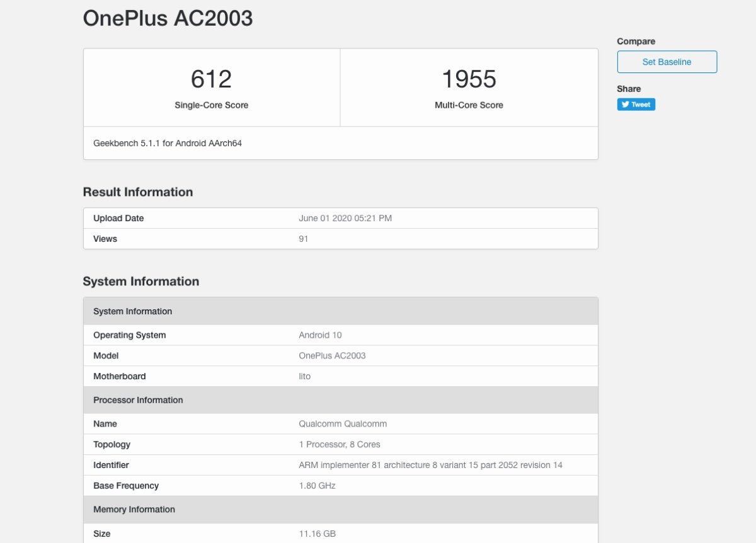Select the Views label
This screenshot has height=543, width=756.
click(x=105, y=239)
